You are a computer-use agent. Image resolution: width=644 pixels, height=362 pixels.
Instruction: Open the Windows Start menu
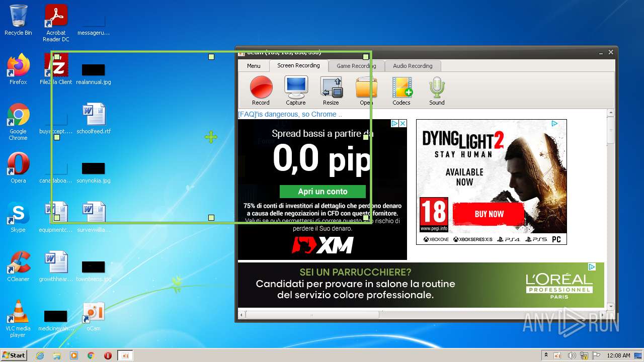pyautogui.click(x=14, y=355)
